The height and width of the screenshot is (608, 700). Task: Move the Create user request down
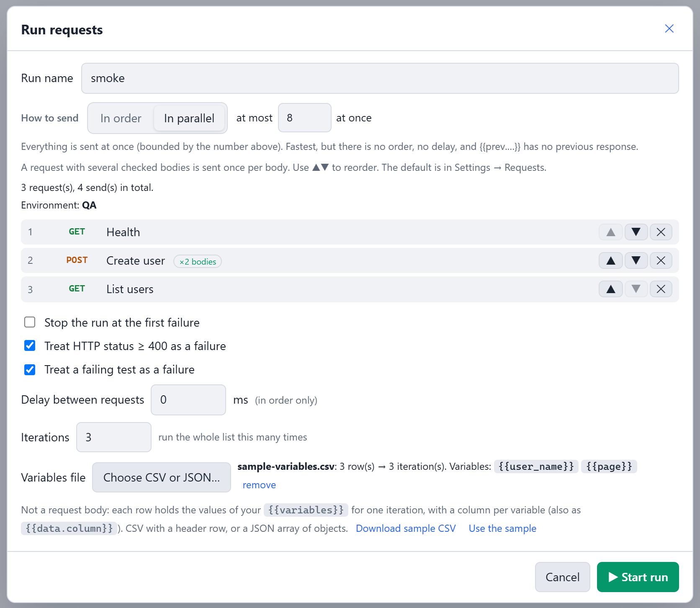pyautogui.click(x=636, y=260)
